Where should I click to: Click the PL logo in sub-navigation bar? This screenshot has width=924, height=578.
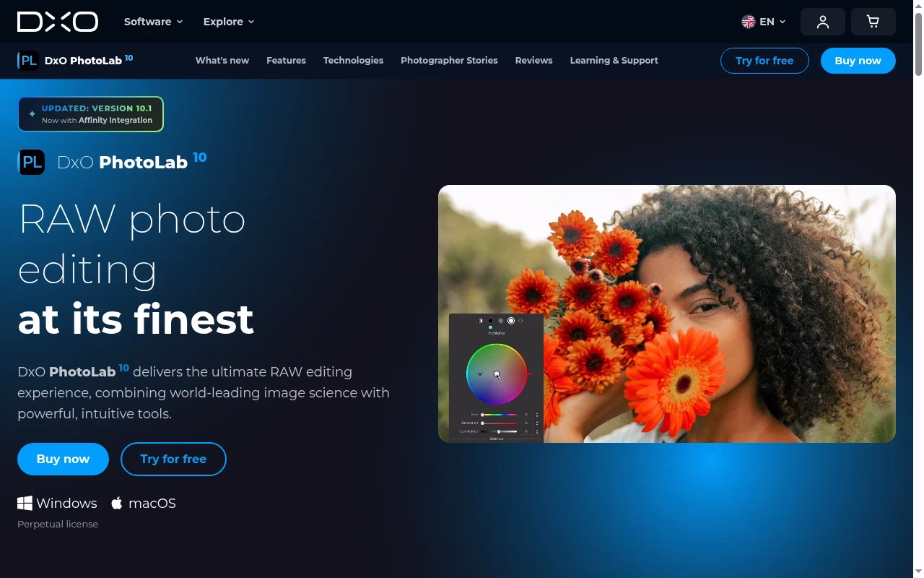click(28, 61)
